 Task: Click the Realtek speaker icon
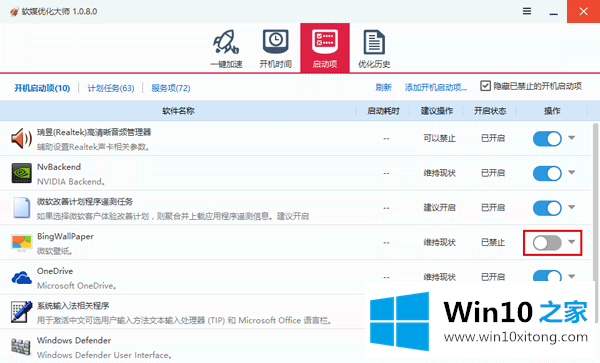21,138
